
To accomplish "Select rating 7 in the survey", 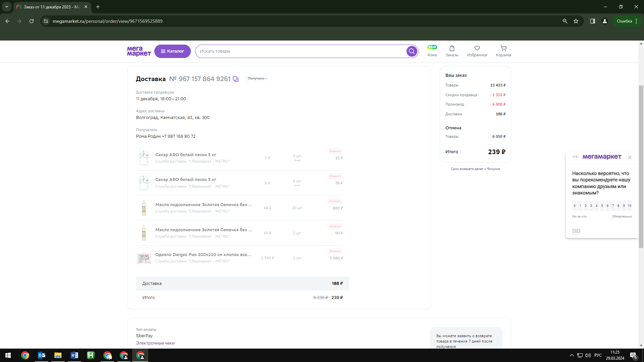I will point(613,206).
